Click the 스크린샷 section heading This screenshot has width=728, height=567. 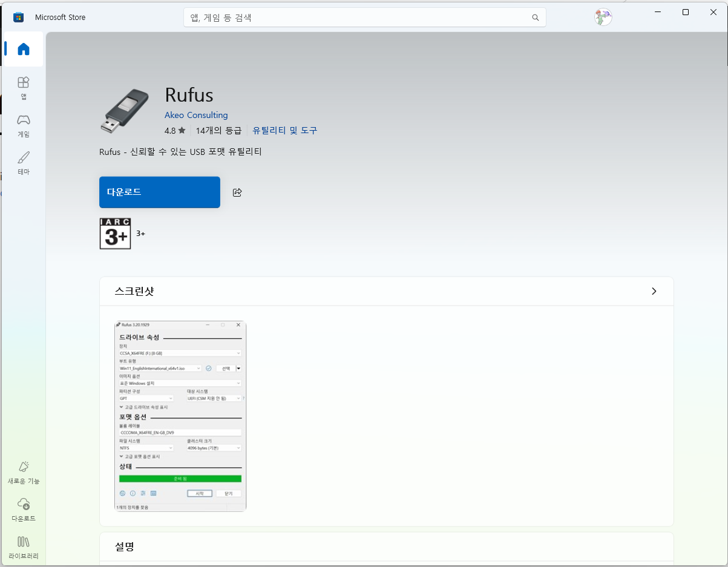click(x=134, y=291)
